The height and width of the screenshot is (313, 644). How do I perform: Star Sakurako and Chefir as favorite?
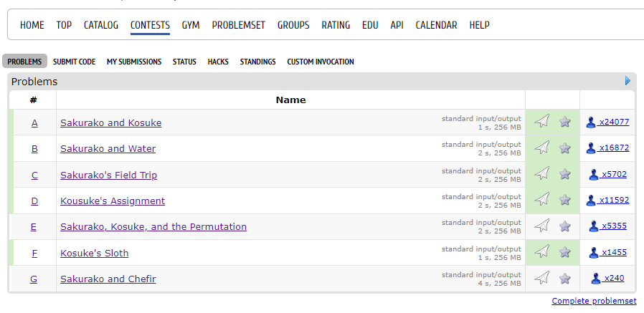[x=565, y=279]
